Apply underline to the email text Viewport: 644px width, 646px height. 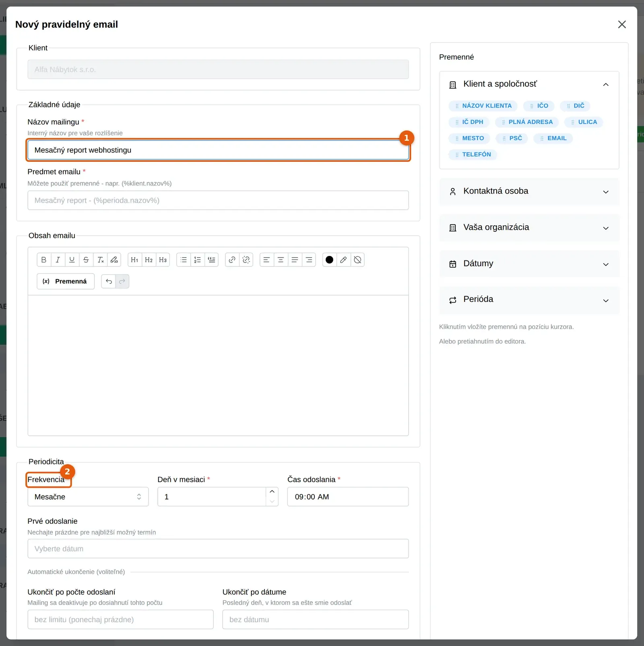(72, 260)
